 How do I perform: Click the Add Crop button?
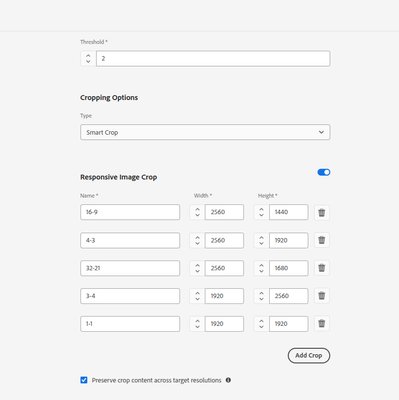[309, 356]
